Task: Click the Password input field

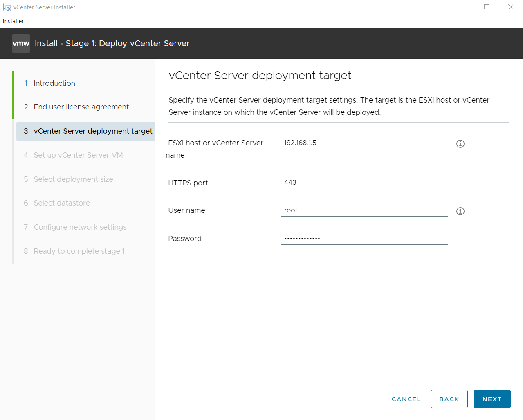Action: click(x=364, y=239)
